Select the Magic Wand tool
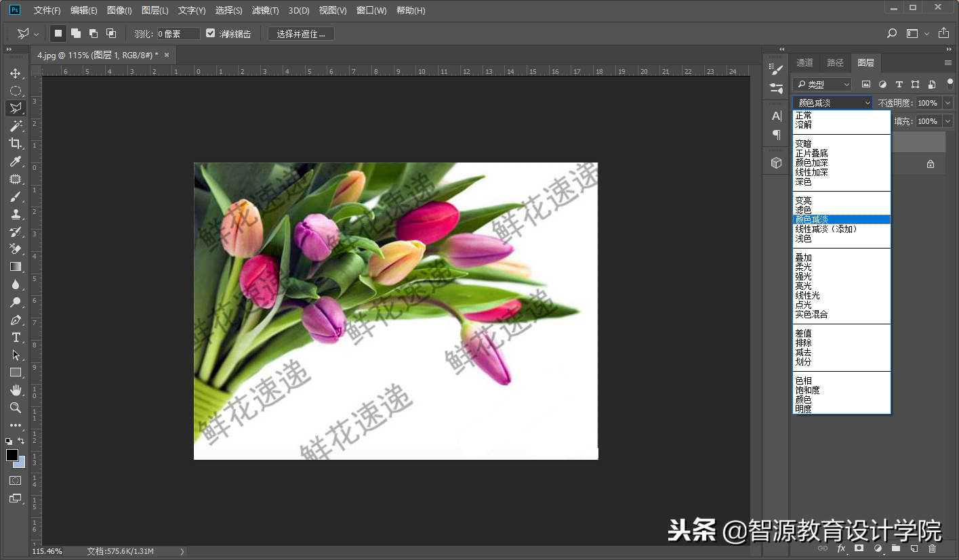 [x=15, y=126]
